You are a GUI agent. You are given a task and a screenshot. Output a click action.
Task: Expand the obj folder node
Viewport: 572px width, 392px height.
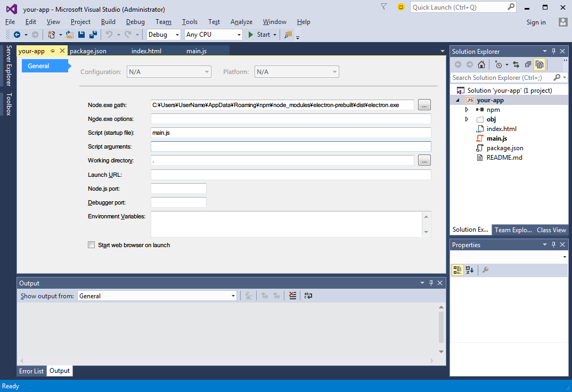[x=467, y=119]
